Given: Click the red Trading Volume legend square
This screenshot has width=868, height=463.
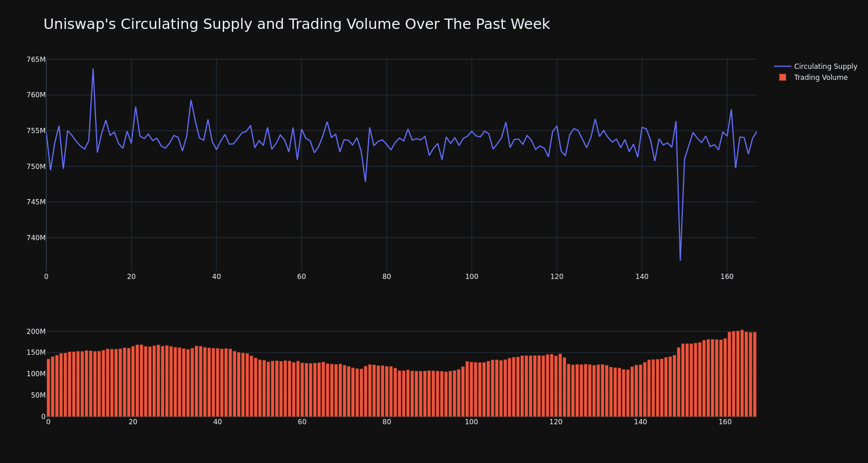Looking at the screenshot, I should [x=782, y=78].
